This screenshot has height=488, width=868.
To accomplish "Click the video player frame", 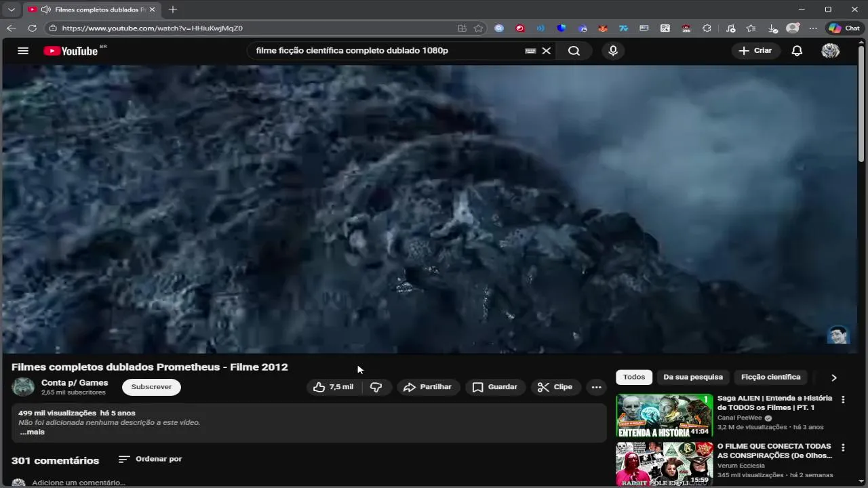I will [x=429, y=209].
